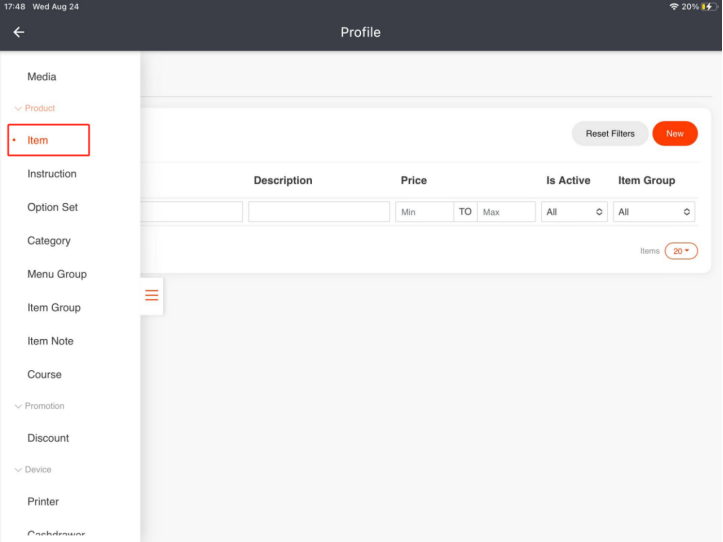Go to Option Set page
Image resolution: width=723 pixels, height=542 pixels.
click(52, 207)
